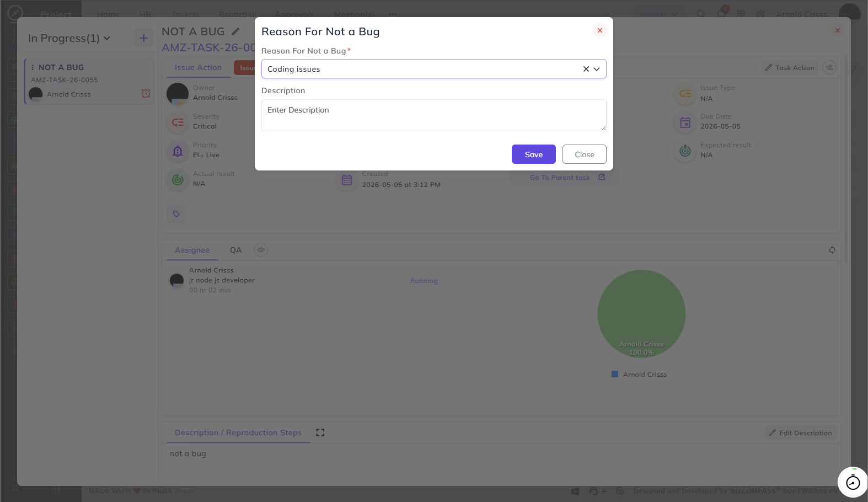Click the Issue Type icon
868x502 pixels.
tap(685, 94)
